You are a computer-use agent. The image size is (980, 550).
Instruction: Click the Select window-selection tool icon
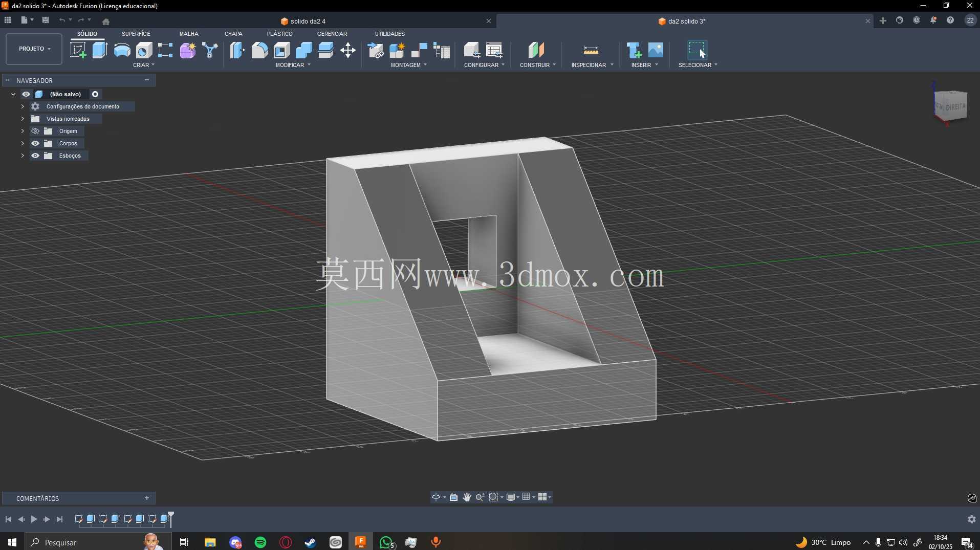click(696, 50)
